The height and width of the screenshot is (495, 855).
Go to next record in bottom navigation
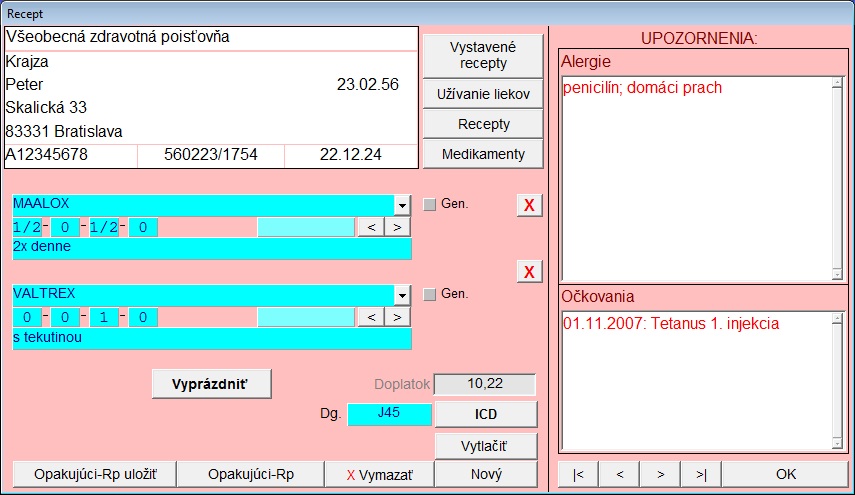660,474
